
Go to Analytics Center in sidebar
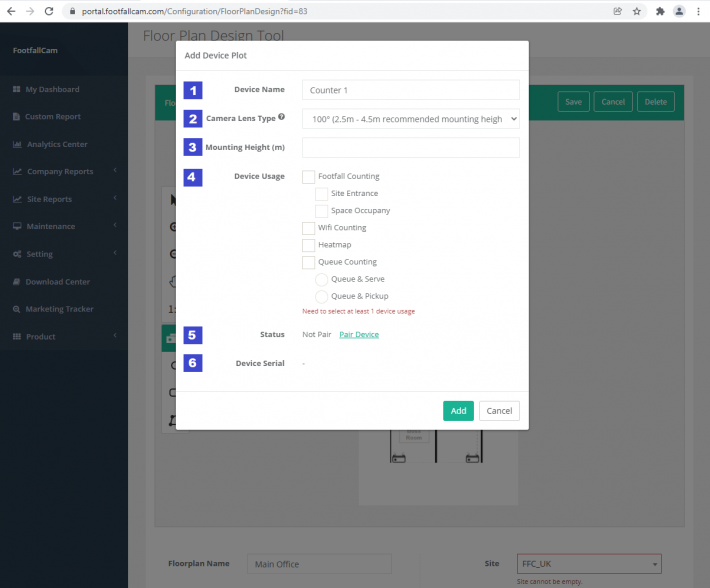click(56, 144)
